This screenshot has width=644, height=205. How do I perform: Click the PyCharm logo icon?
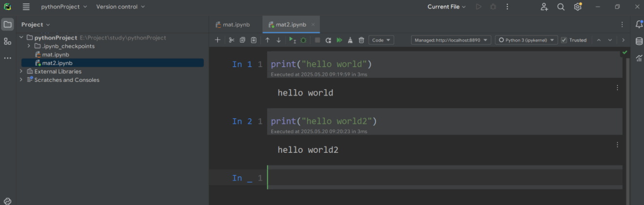(7, 7)
